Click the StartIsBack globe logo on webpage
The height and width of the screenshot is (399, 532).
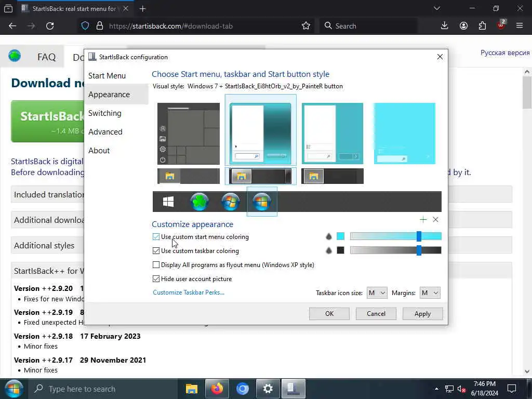(x=15, y=55)
